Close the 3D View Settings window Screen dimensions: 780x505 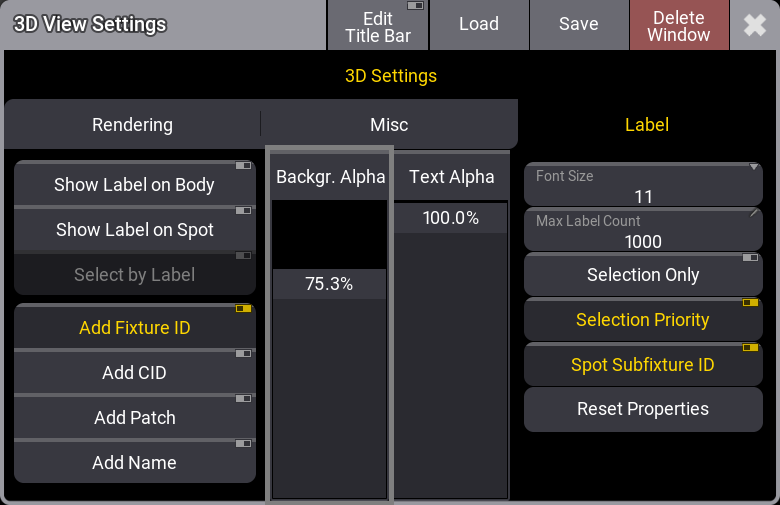click(x=755, y=25)
